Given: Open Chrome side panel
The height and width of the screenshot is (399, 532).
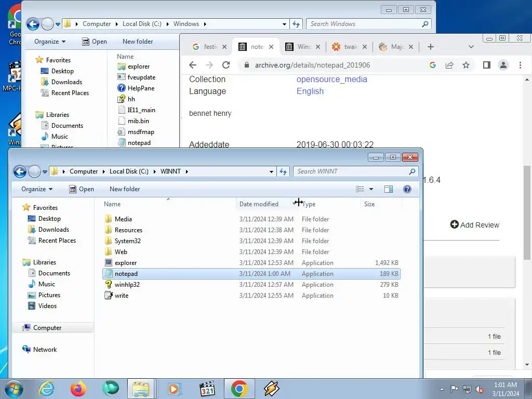Looking at the screenshot, I should tap(486, 65).
